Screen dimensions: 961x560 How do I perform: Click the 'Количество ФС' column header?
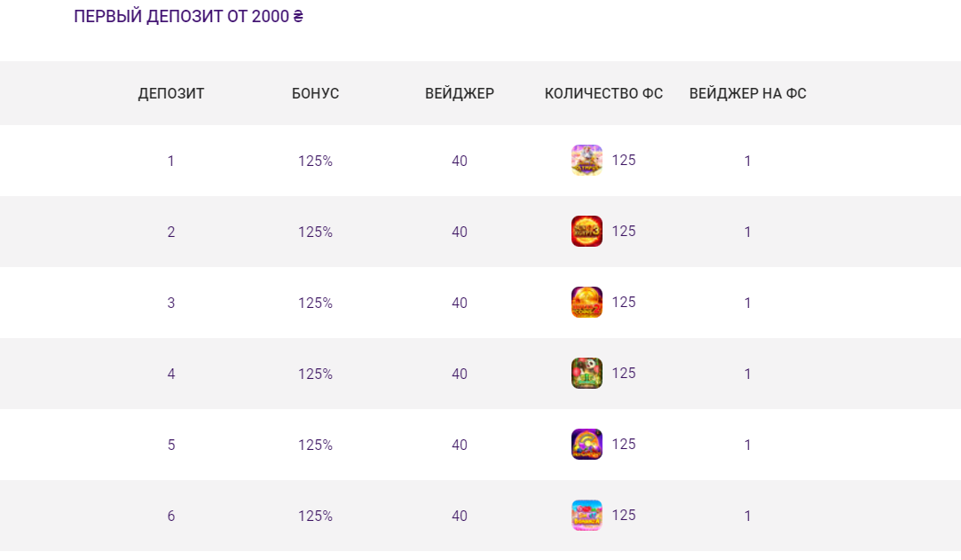pos(603,93)
